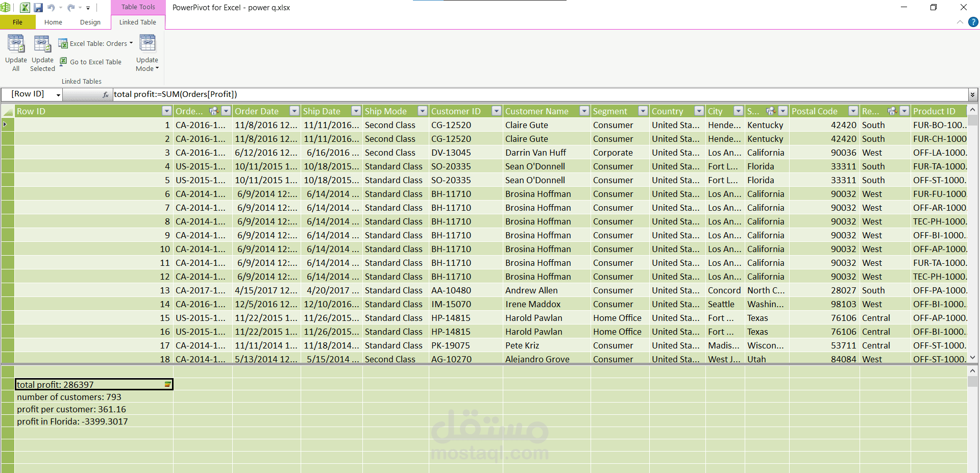Switch to the Home ribbon tab
The height and width of the screenshot is (473, 980).
pyautogui.click(x=53, y=22)
